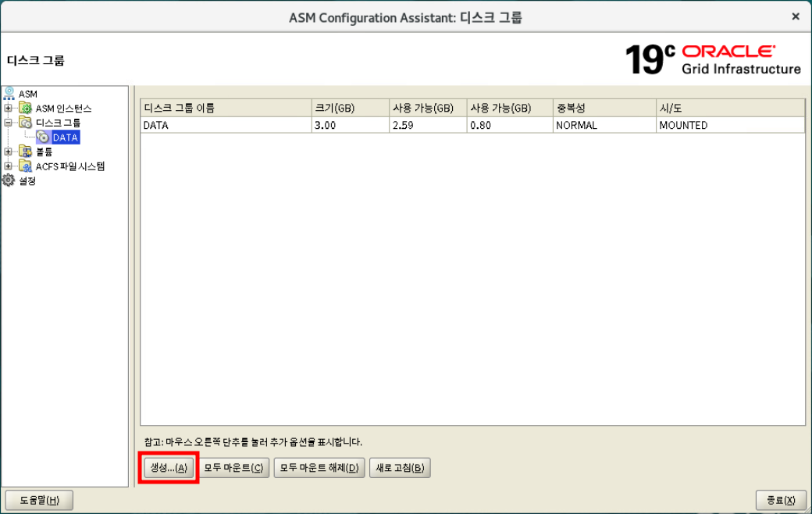Click the 디스크 그룹 이름 column header
This screenshot has width=812, height=514.
[x=226, y=108]
